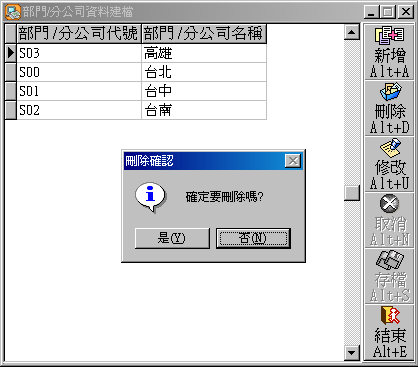Click the scrollbar down arrow
The height and width of the screenshot is (367, 418).
coord(352,352)
